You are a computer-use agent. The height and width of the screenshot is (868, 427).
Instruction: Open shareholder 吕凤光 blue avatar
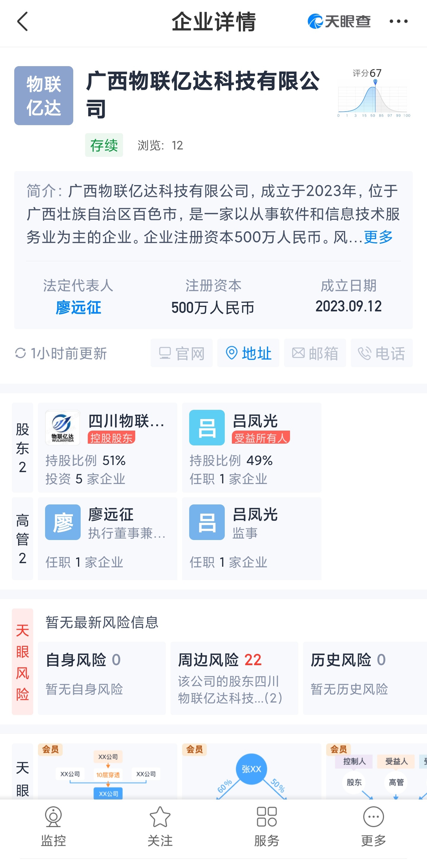pos(207,428)
